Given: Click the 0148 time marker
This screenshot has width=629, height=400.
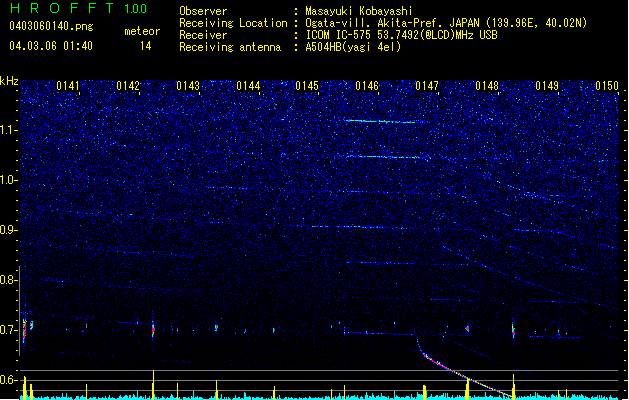Looking at the screenshot, I should [x=487, y=86].
